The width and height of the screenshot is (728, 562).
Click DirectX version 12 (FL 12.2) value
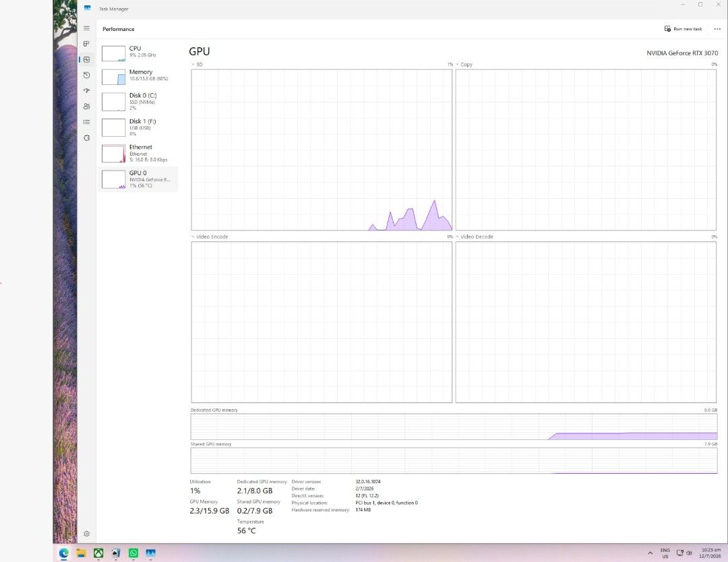(x=367, y=496)
